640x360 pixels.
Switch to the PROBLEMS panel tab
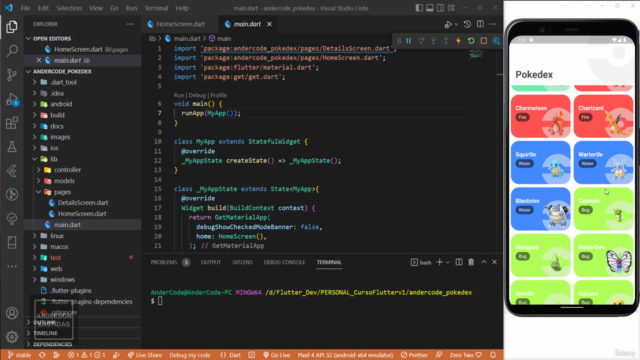(x=164, y=262)
